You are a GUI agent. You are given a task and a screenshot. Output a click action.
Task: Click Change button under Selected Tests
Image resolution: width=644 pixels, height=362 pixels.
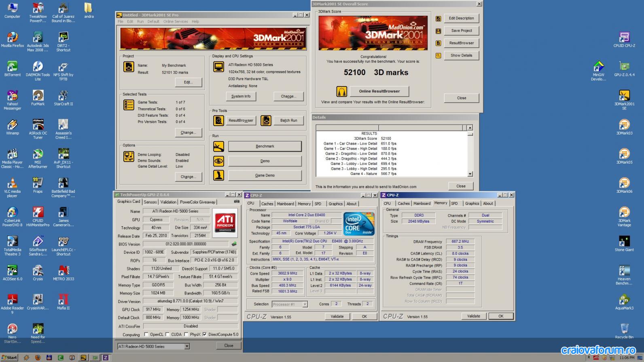coord(189,133)
